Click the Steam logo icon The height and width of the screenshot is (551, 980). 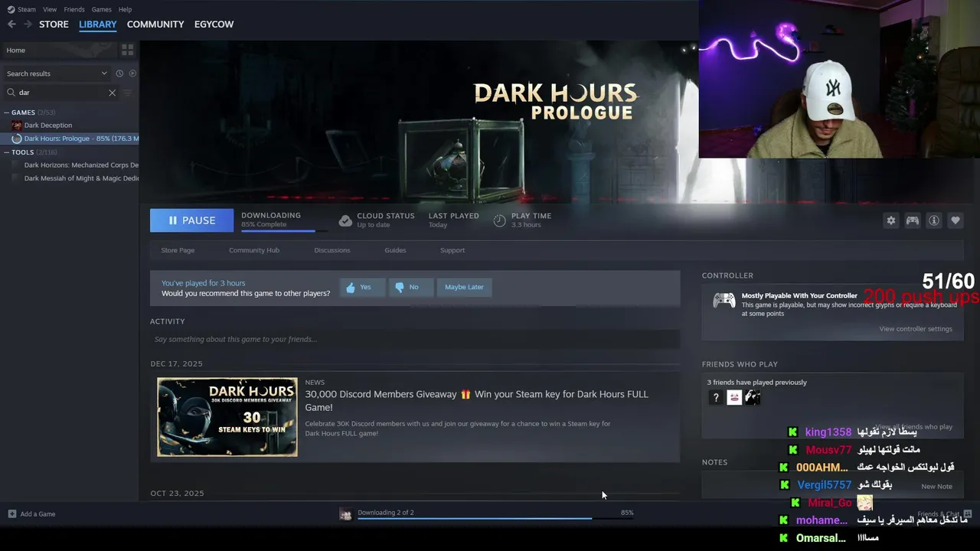11,9
